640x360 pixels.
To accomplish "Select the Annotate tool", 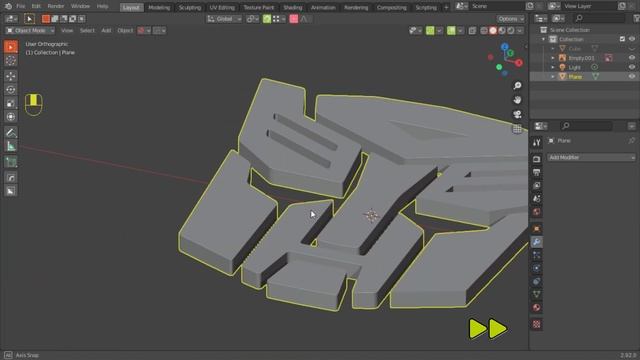I will click(x=11, y=132).
